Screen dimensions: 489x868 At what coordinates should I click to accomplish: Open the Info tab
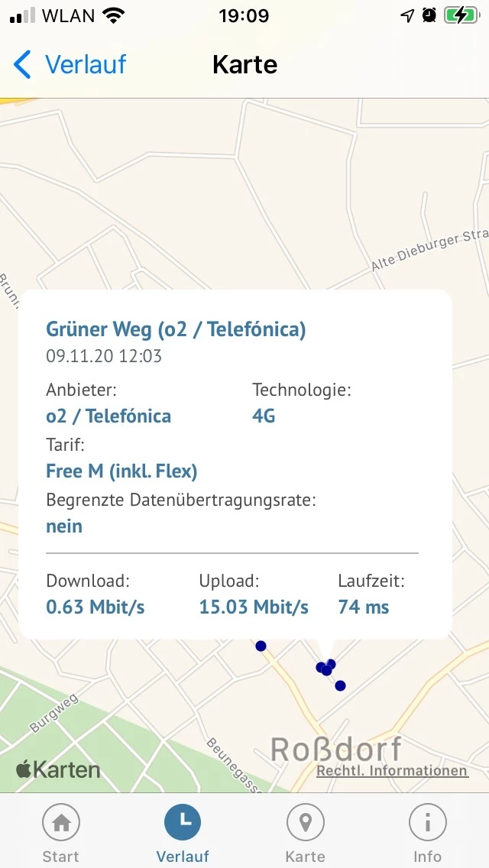click(x=427, y=824)
